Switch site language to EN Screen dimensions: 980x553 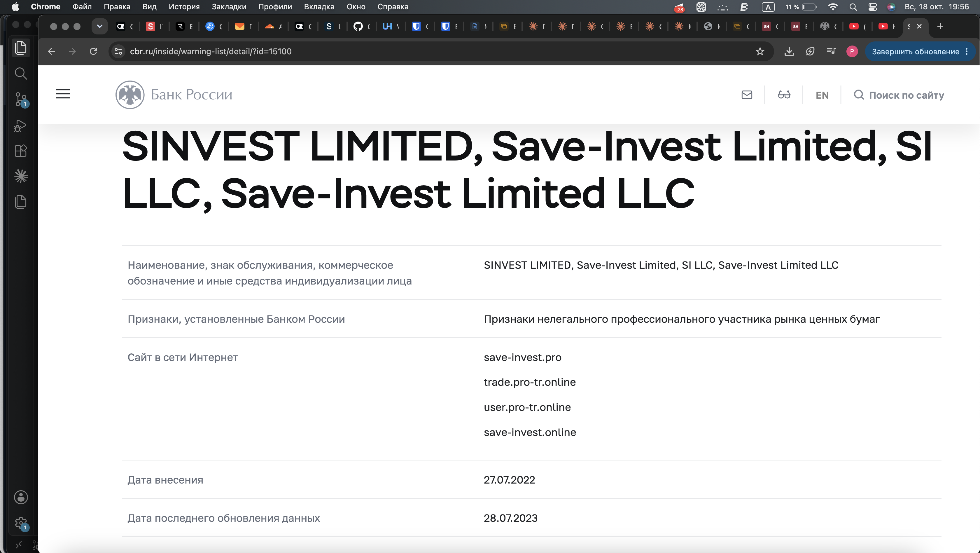822,95
